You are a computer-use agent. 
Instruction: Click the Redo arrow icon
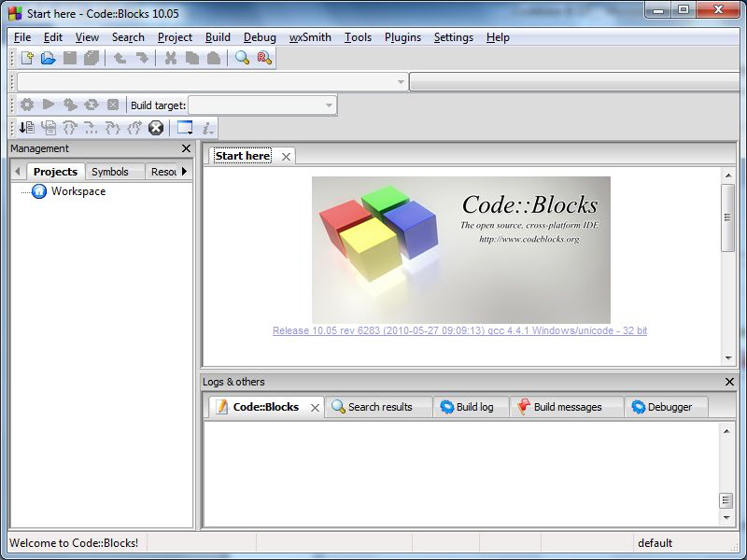[x=142, y=58]
